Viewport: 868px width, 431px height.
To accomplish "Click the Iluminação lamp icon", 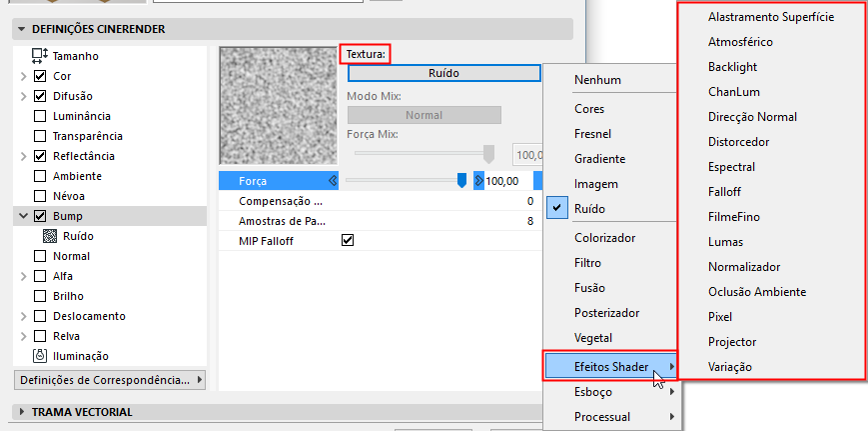I will (40, 356).
